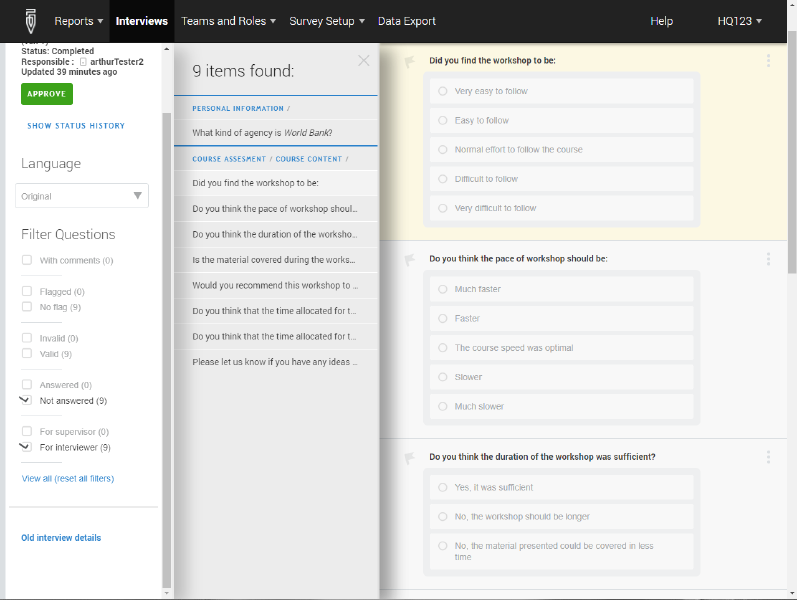This screenshot has width=797, height=600.
Task: Open the Help menu item
Action: coord(661,21)
